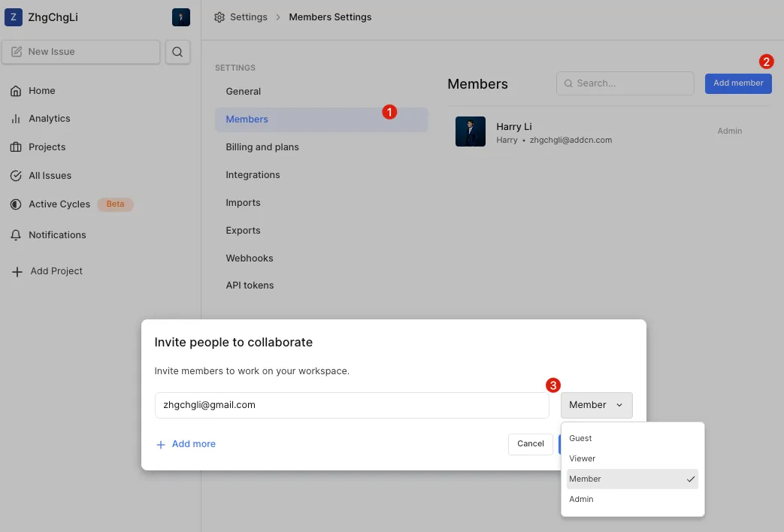Click the user avatar in sidebar header
The height and width of the screenshot is (532, 784).
180,17
